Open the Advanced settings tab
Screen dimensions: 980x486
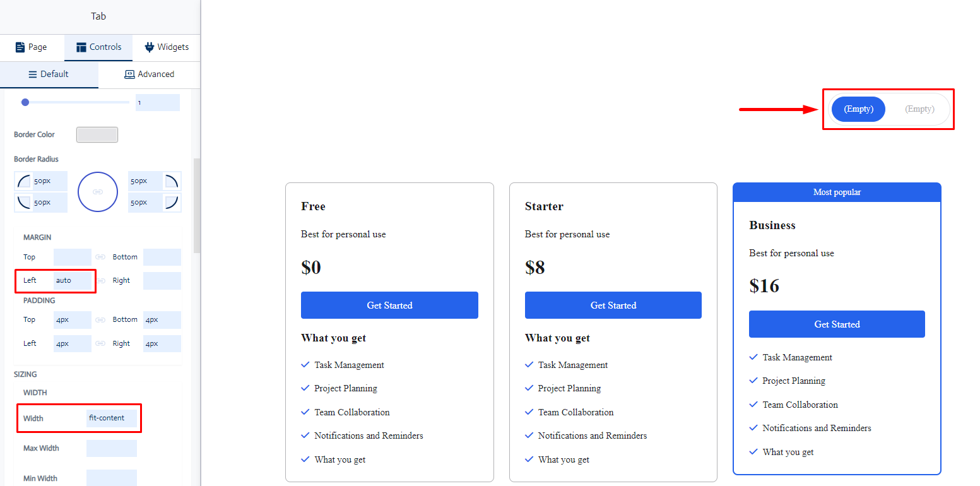150,74
